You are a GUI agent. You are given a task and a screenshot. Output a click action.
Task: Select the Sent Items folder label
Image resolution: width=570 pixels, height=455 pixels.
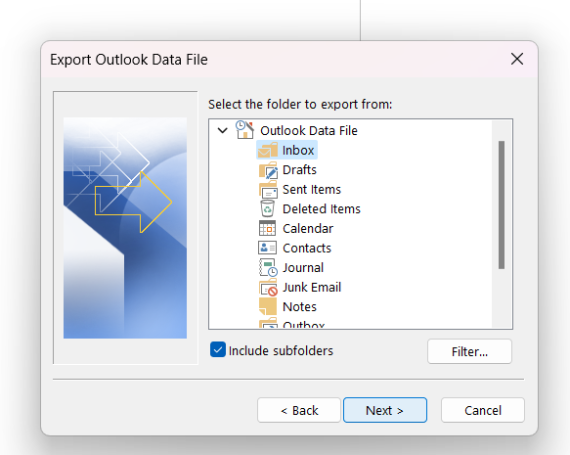(312, 189)
